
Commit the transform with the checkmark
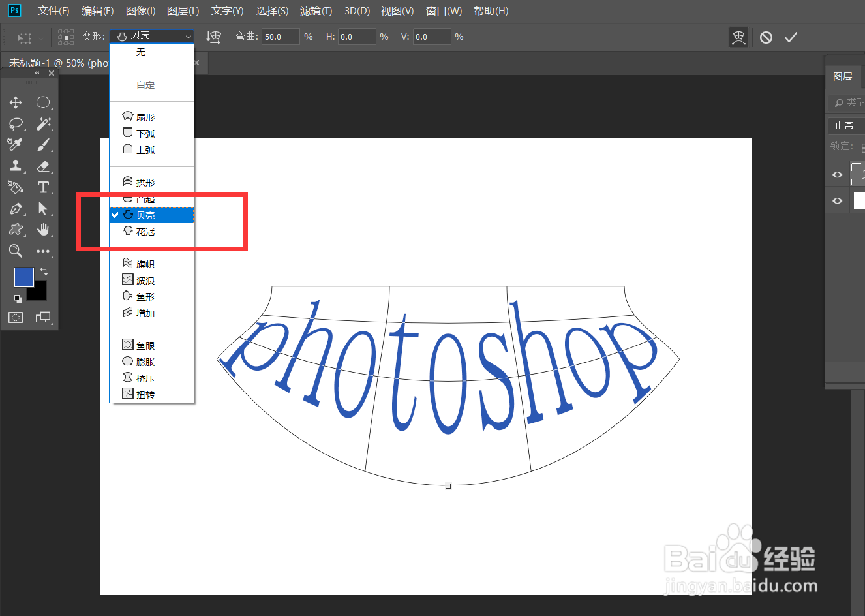pos(791,37)
